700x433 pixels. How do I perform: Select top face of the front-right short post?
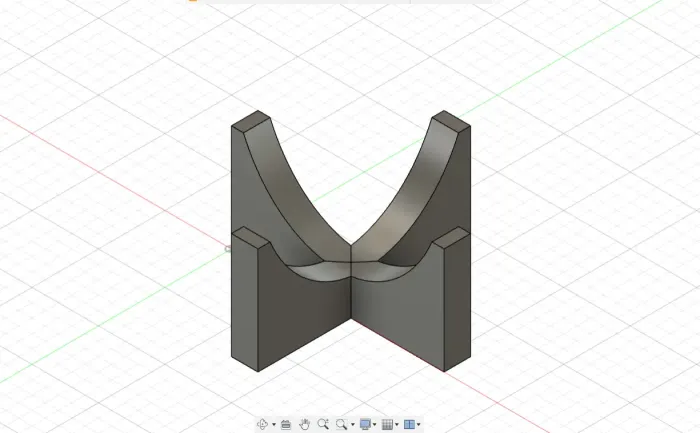pyautogui.click(x=452, y=238)
